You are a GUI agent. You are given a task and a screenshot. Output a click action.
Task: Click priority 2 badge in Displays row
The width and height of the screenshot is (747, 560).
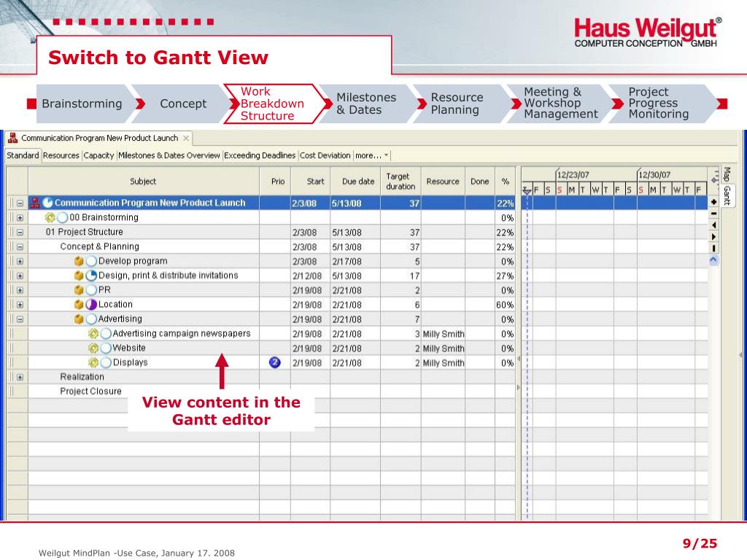[x=275, y=362]
